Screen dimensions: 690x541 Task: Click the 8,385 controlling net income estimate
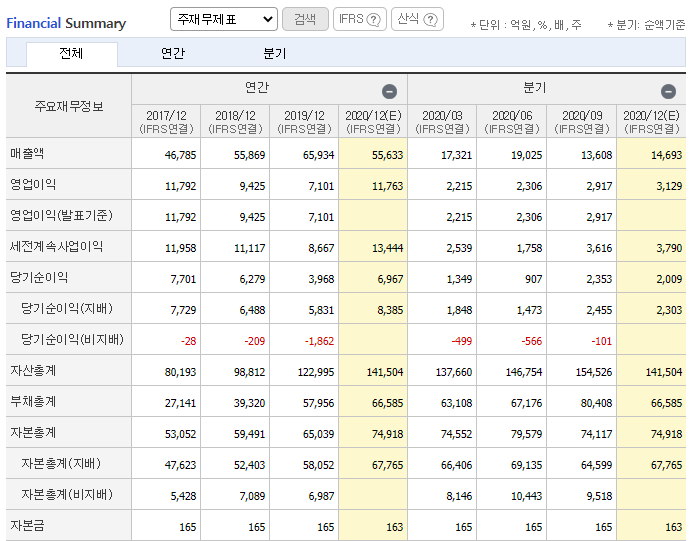pos(390,310)
